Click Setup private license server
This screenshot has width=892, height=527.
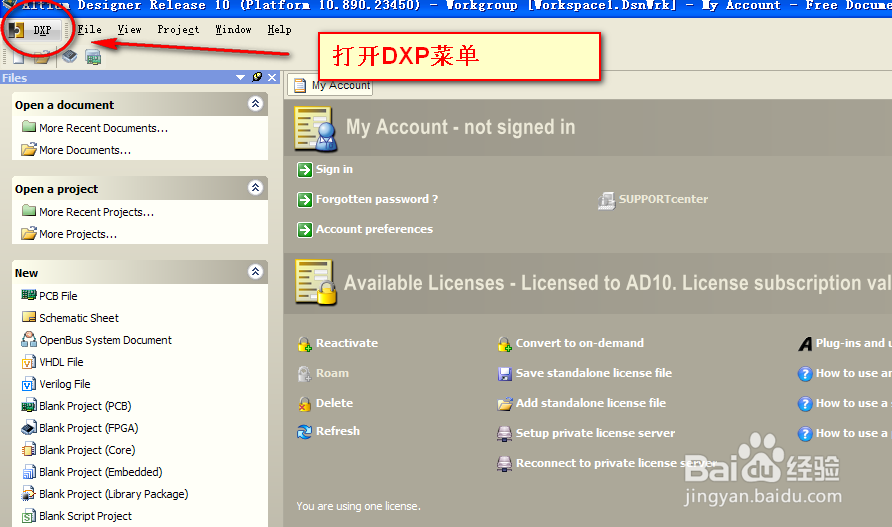click(595, 433)
